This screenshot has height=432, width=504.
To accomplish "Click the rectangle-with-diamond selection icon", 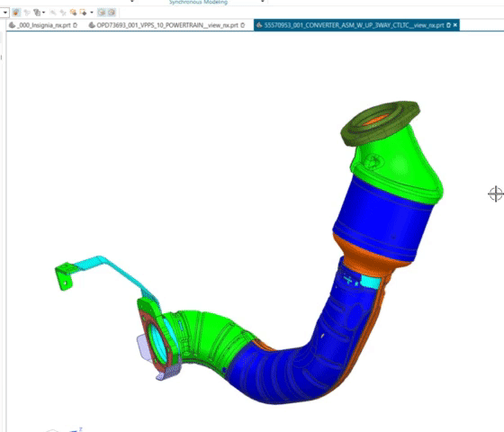I will 83,13.
